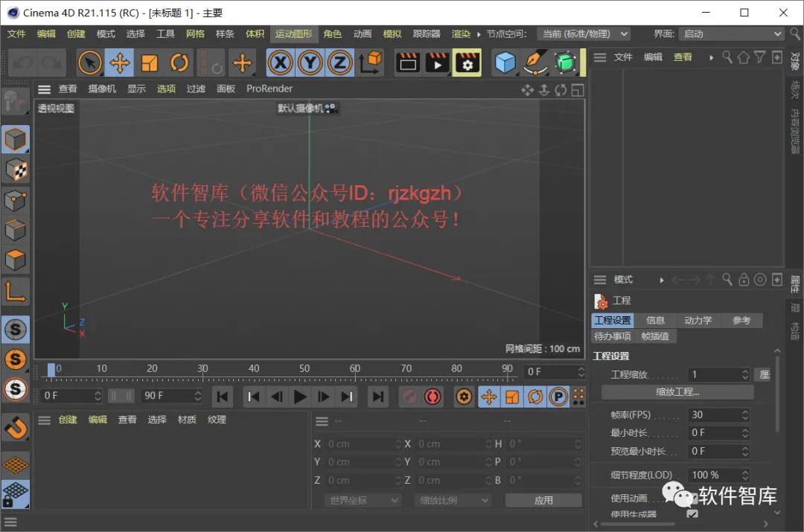Switch to the 信息 tab
The image size is (804, 532).
655,321
